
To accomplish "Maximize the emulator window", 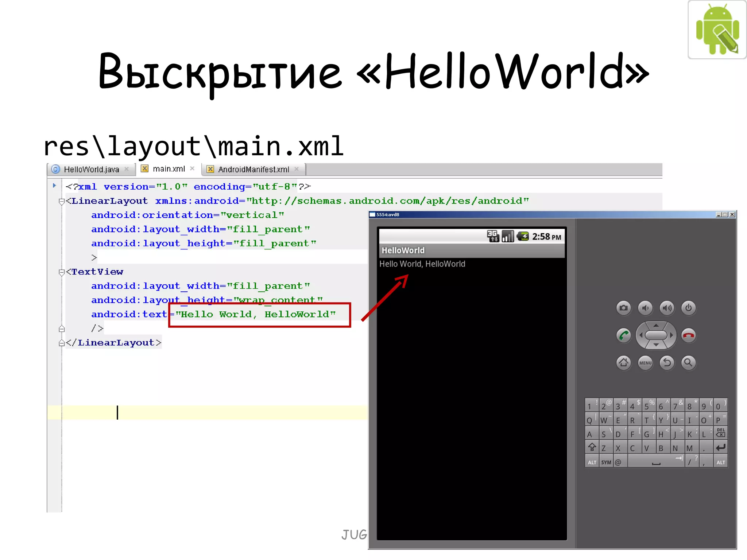I will tap(725, 215).
